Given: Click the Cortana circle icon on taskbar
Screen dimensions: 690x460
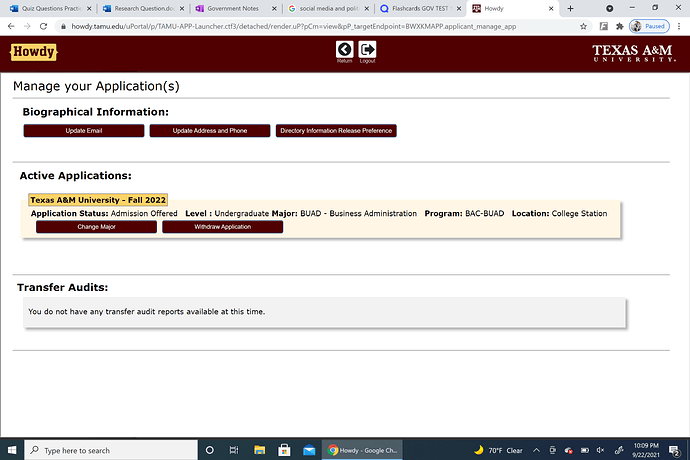Looking at the screenshot, I should click(210, 450).
